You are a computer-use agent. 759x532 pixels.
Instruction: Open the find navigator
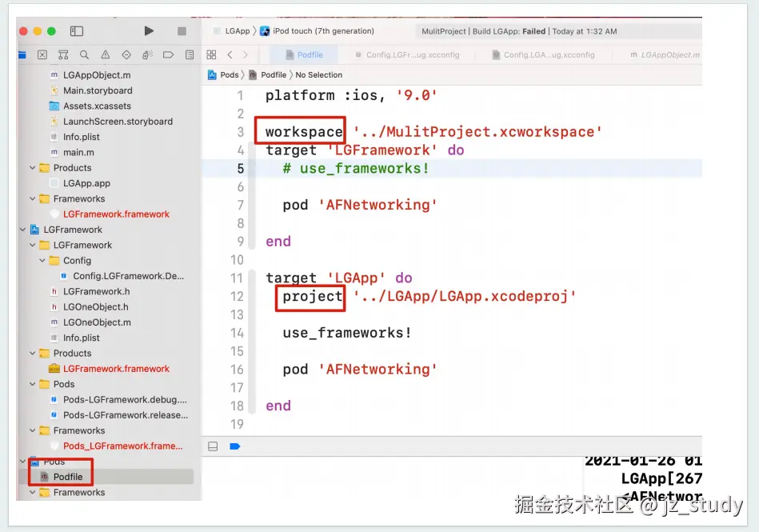84,54
